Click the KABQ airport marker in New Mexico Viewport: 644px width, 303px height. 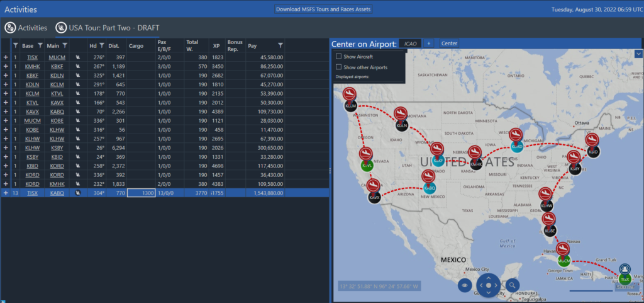pyautogui.click(x=429, y=188)
